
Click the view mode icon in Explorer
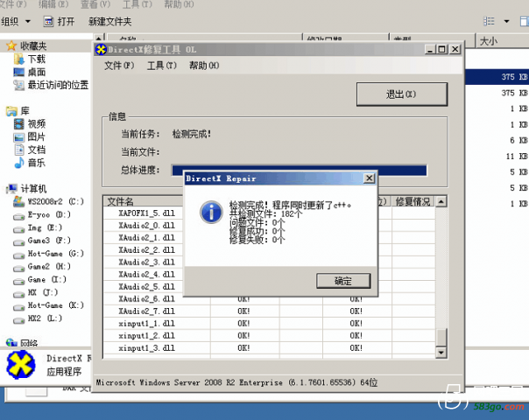[489, 21]
